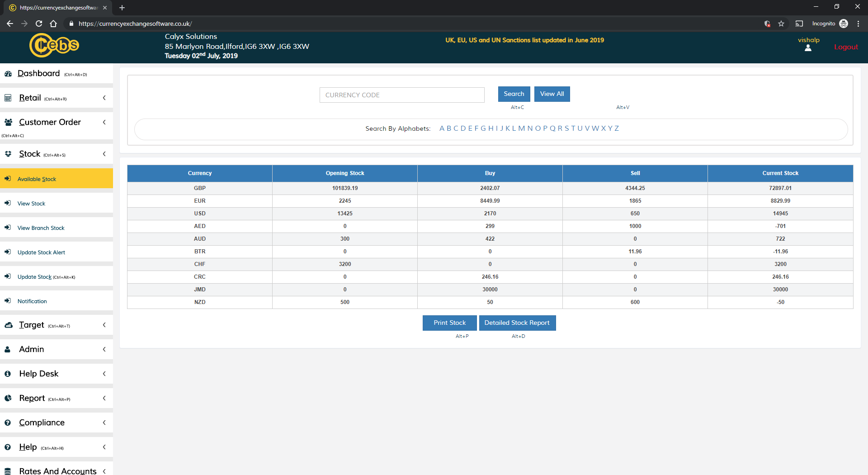868x475 pixels.
Task: Click the Dashboard gauge icon
Action: (8, 74)
